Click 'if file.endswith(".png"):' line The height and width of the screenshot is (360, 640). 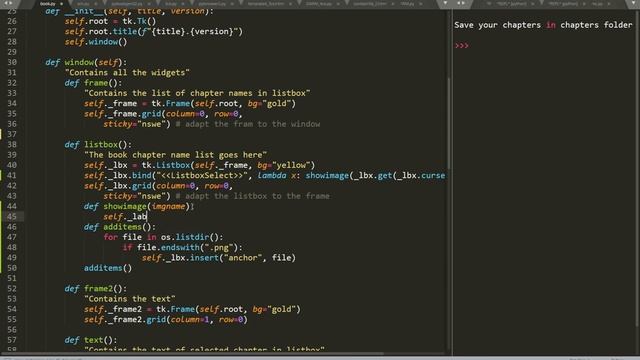[182, 247]
